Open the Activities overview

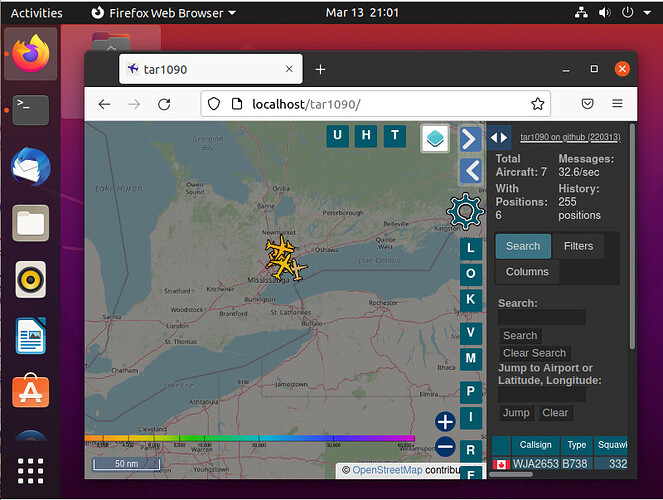(37, 13)
